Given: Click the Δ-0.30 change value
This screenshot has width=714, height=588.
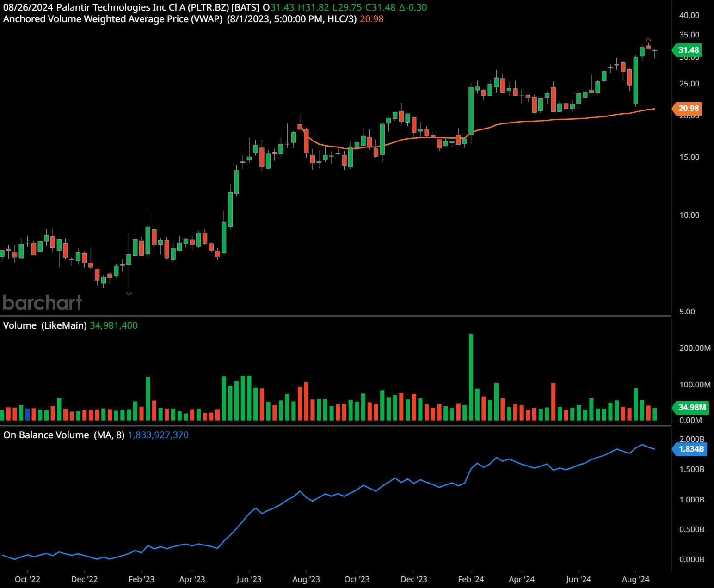Looking at the screenshot, I should 413,7.
